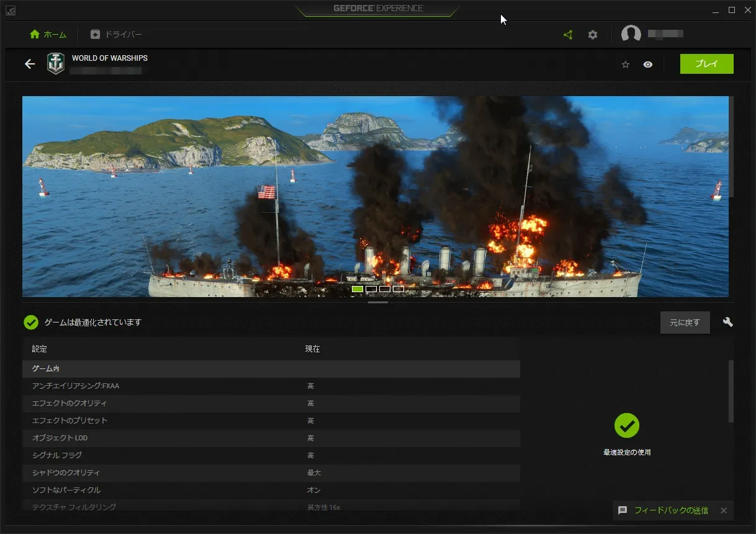Dismiss the feedback prompt with X
The image size is (756, 534).
724,510
